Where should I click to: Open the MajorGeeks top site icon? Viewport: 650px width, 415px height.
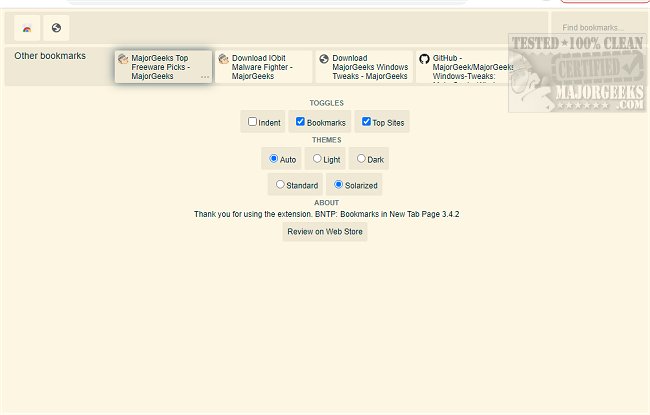pyautogui.click(x=26, y=28)
